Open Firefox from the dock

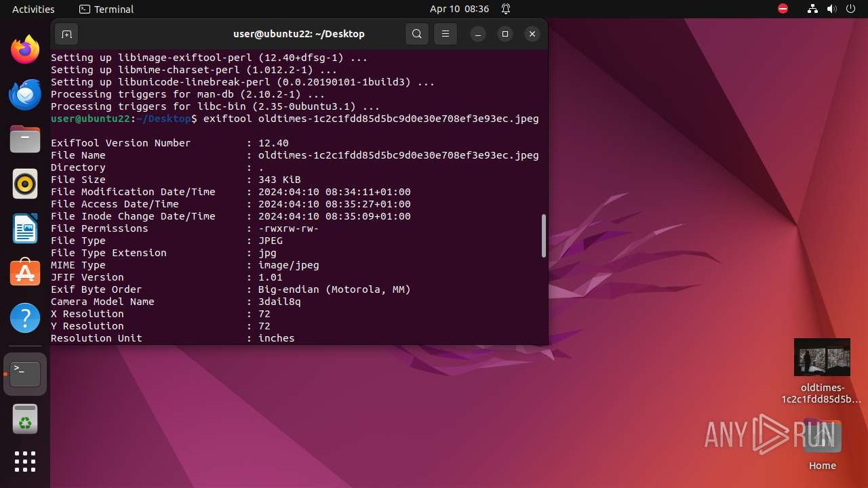pos(25,49)
